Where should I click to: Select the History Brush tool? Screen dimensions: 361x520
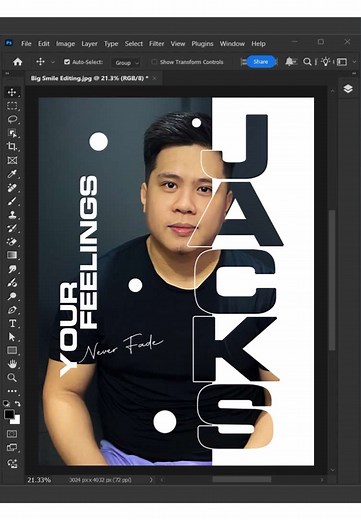click(12, 228)
